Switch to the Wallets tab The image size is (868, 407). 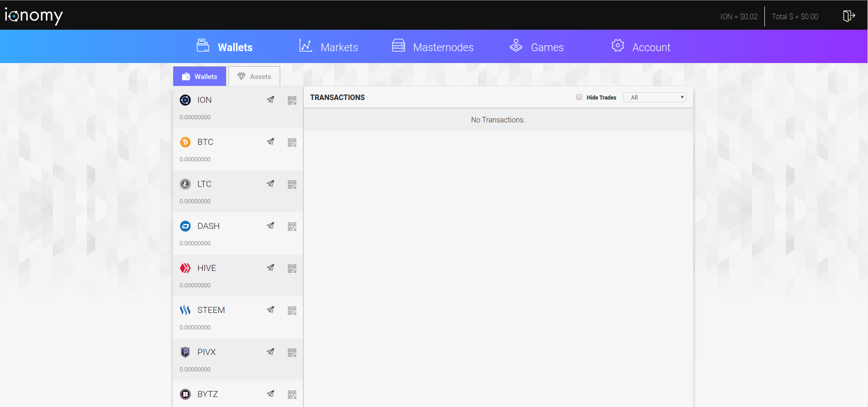[199, 76]
